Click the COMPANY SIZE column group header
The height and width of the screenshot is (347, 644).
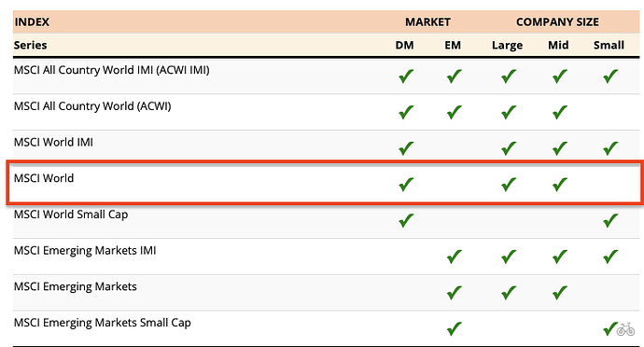(557, 22)
